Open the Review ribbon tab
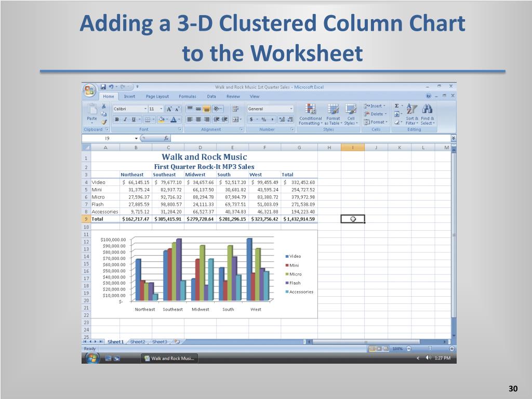Image resolution: width=532 pixels, height=399 pixels. click(x=233, y=96)
